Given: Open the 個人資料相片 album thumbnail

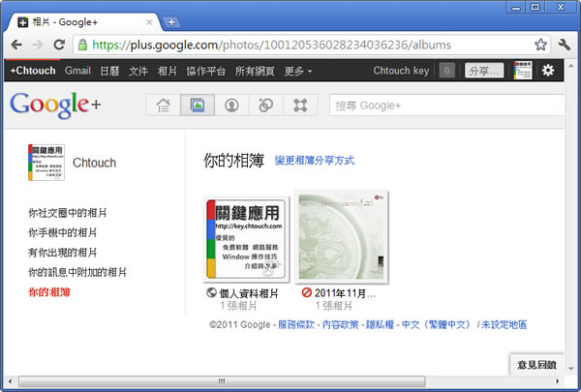Looking at the screenshot, I should [246, 239].
